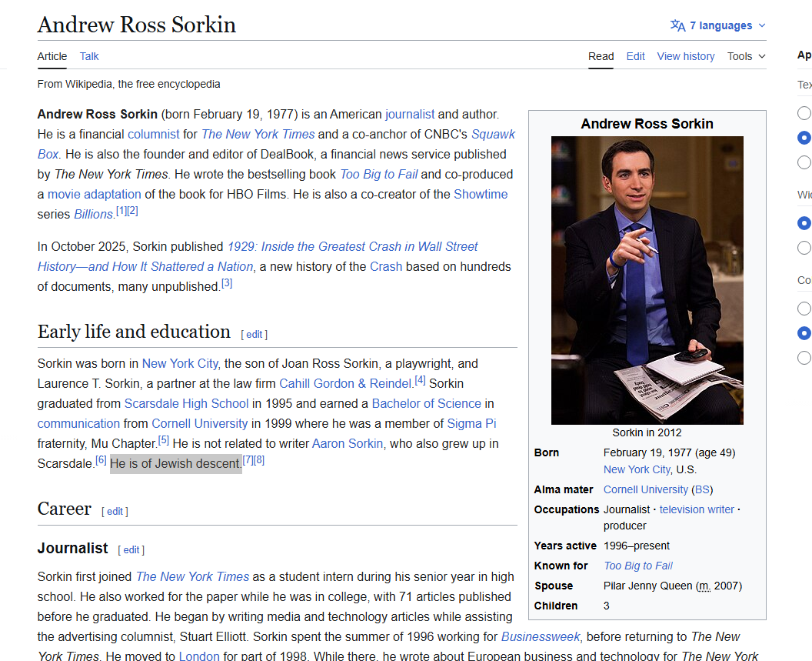The image size is (812, 661).
Task: Open the Edit tab
Action: (635, 56)
